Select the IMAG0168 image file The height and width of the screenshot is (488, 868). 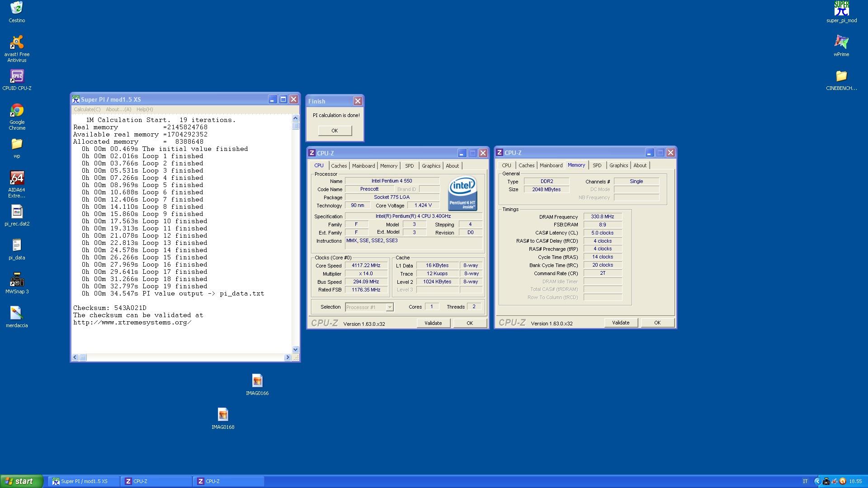223,419
